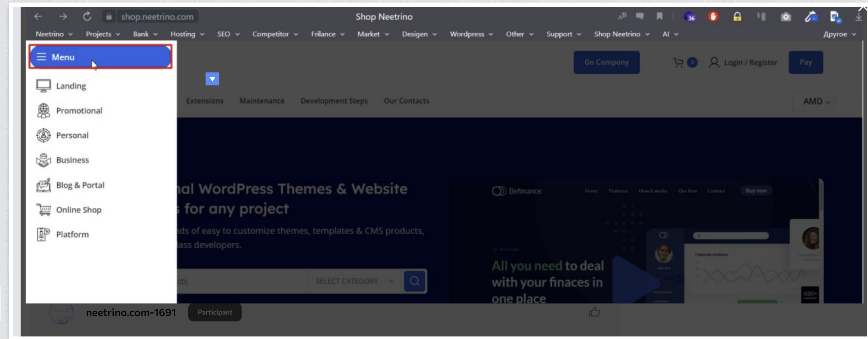
Task: Click the blue search magnifier button
Action: [414, 281]
